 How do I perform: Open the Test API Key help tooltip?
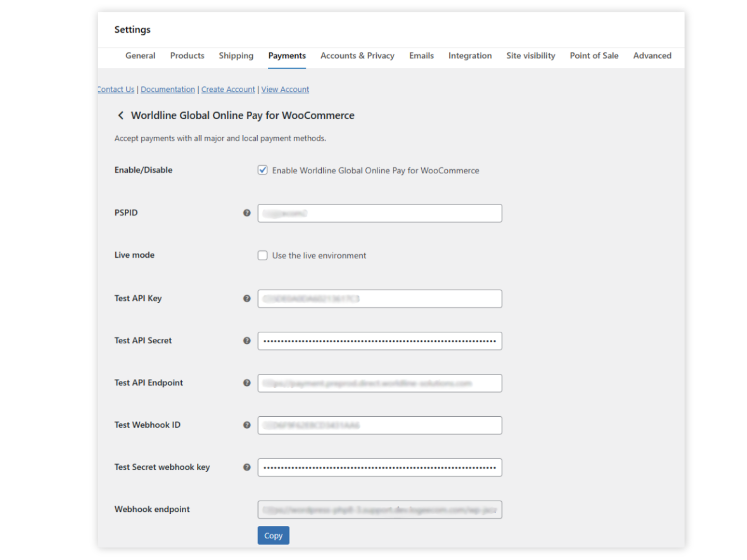(x=247, y=298)
